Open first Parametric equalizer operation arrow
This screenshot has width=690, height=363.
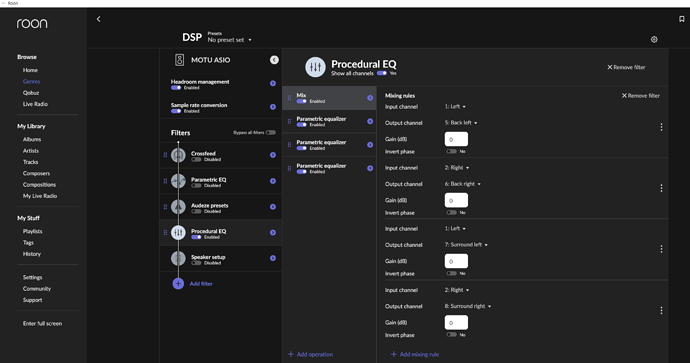370,121
